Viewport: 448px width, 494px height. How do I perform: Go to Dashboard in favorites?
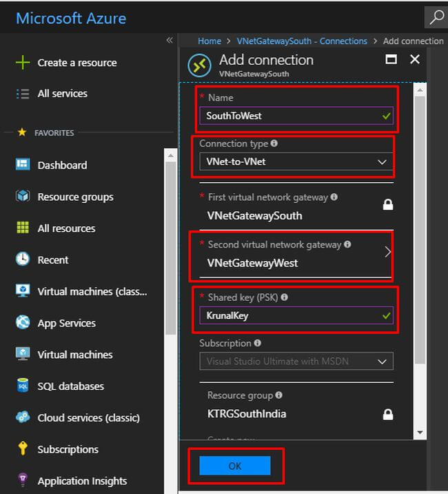[62, 165]
